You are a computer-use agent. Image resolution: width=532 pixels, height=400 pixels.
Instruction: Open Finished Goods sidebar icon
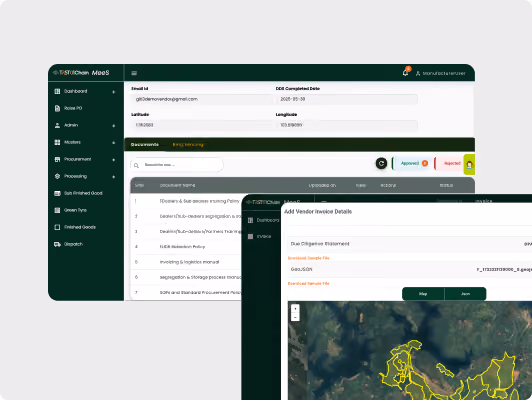pos(57,227)
